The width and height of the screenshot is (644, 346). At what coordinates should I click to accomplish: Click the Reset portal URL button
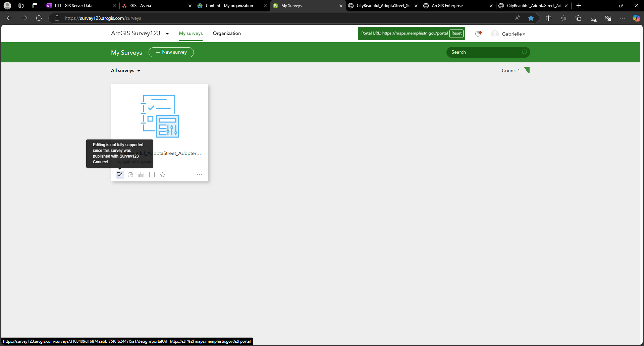457,34
